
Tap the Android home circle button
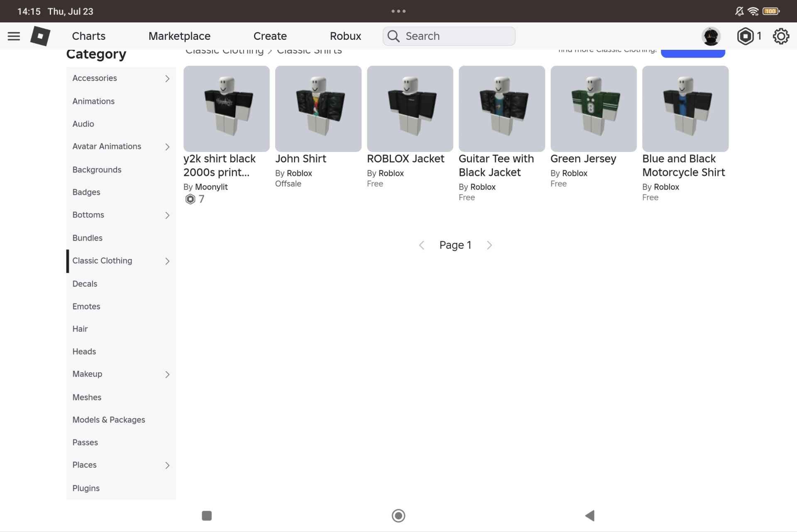point(398,515)
